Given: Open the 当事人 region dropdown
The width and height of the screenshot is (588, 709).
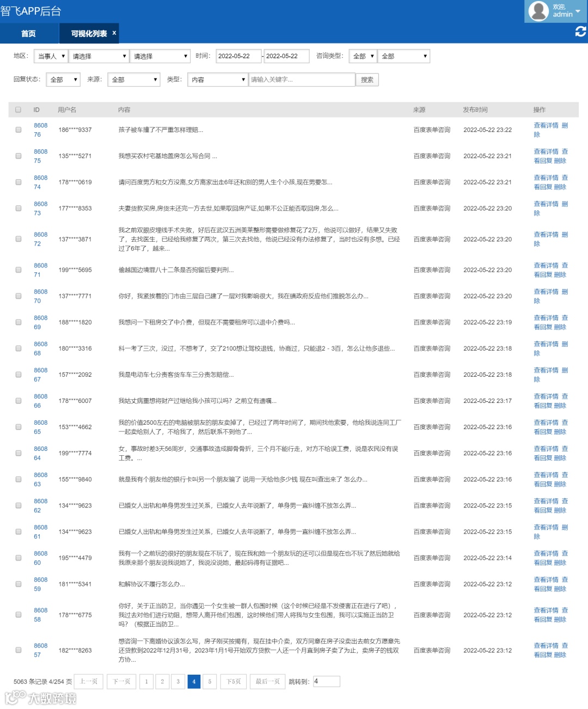Looking at the screenshot, I should pos(51,56).
